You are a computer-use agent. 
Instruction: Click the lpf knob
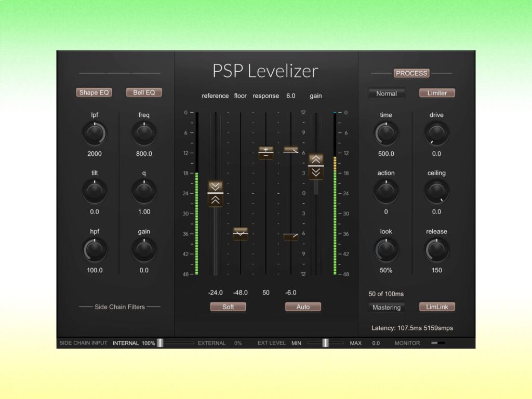(95, 134)
